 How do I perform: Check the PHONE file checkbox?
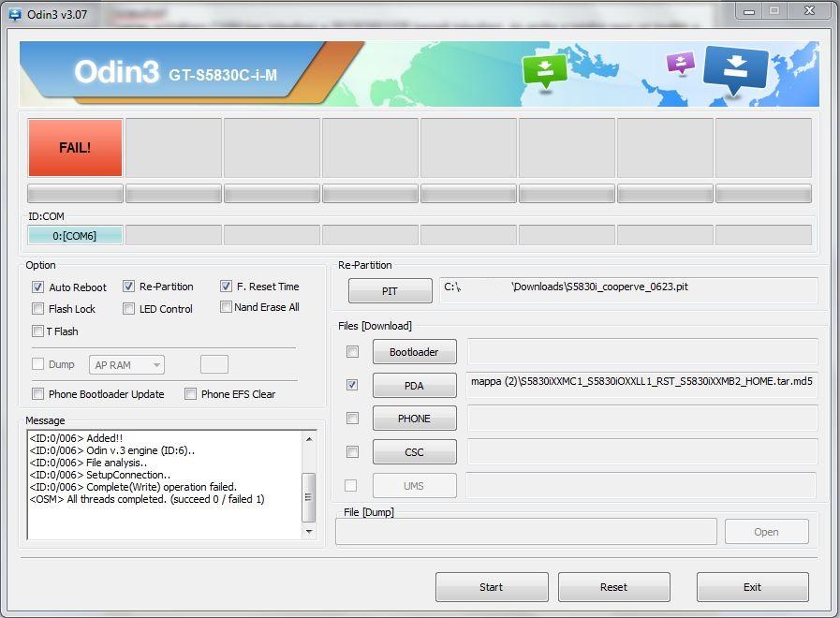(x=352, y=419)
